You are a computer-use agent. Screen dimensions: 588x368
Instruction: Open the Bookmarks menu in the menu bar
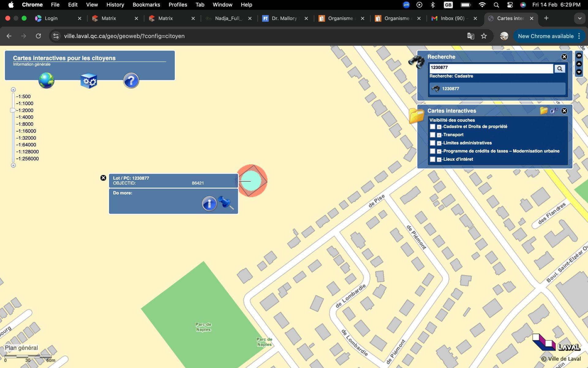(146, 5)
